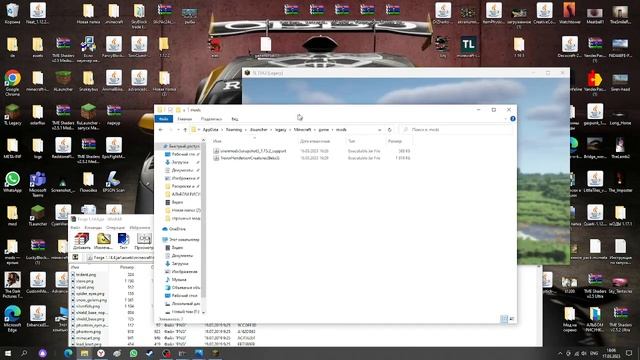The image size is (640, 360).
Task: Select Этот компьютер in navigation pane
Action: click(181, 240)
